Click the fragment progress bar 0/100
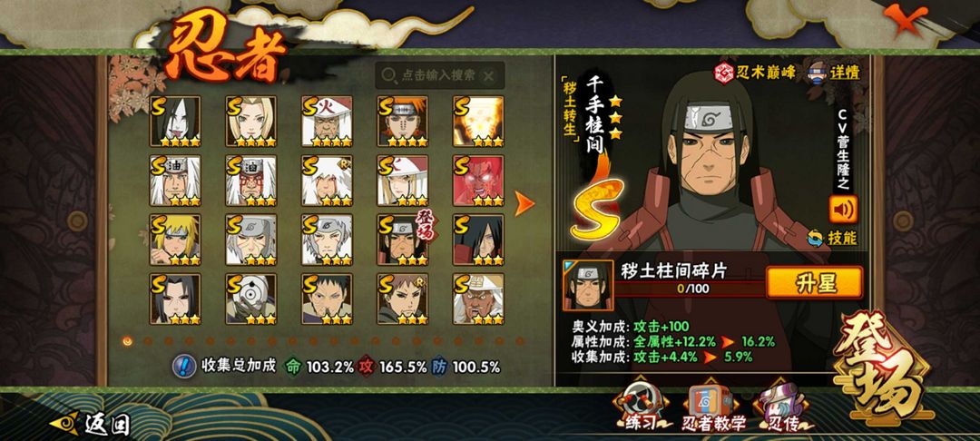 click(x=690, y=289)
